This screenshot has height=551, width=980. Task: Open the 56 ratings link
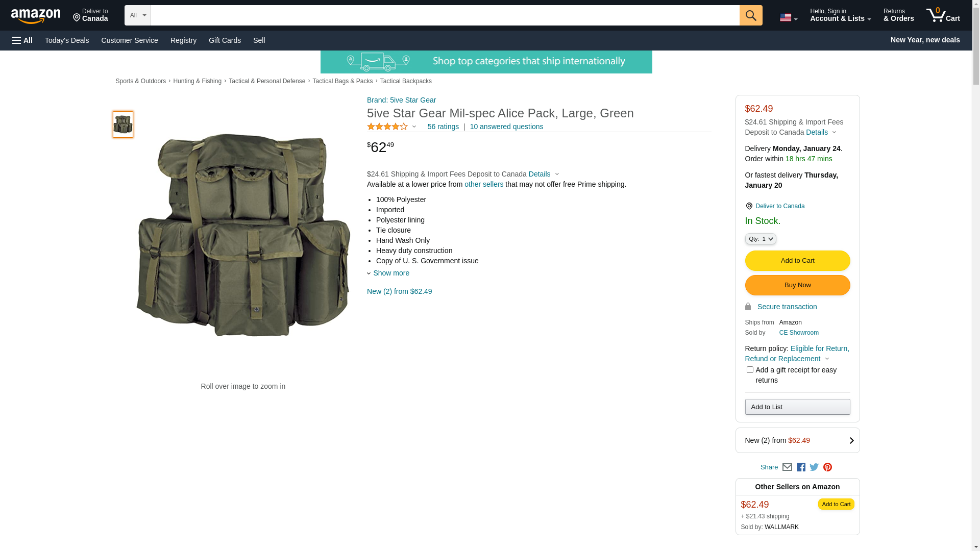(x=443, y=127)
